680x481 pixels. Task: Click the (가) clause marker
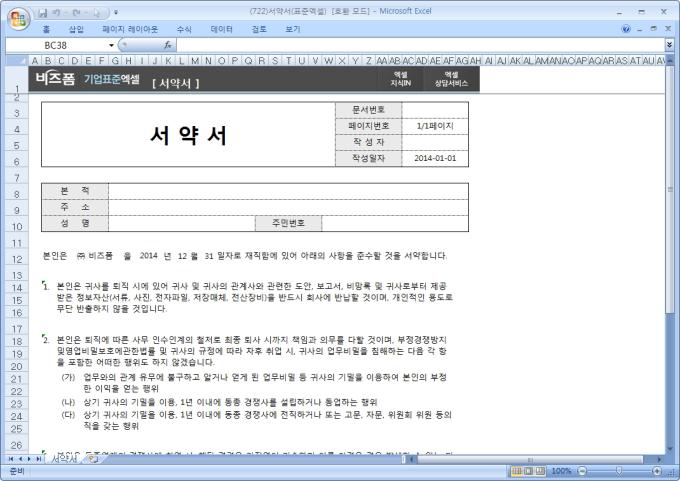(x=68, y=377)
